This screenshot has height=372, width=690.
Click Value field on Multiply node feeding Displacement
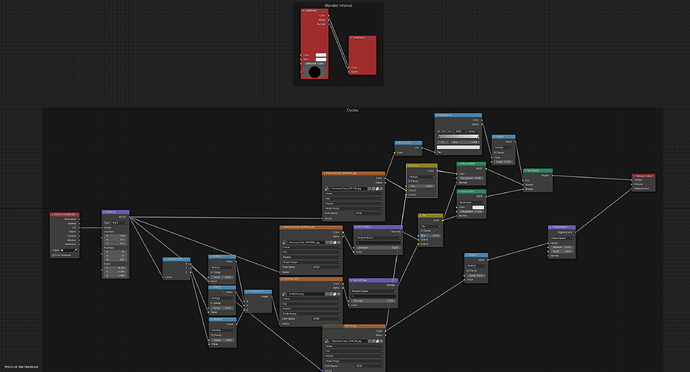[x=477, y=276]
